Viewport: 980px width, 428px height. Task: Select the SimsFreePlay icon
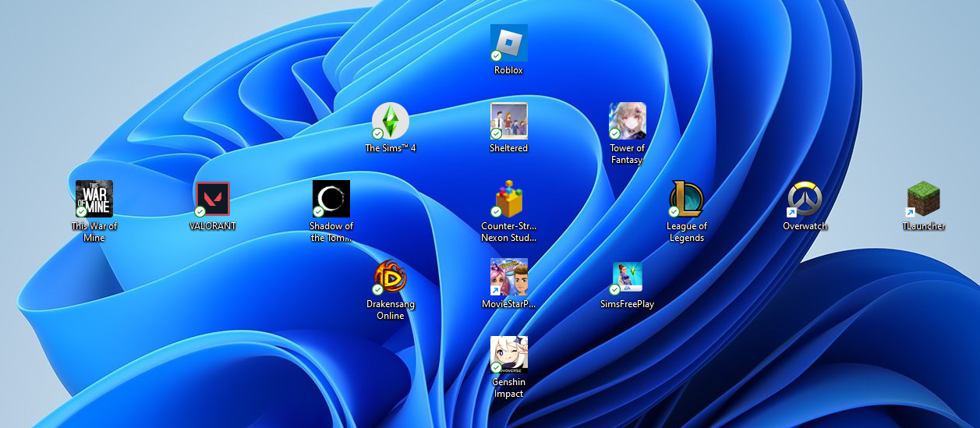click(x=628, y=277)
